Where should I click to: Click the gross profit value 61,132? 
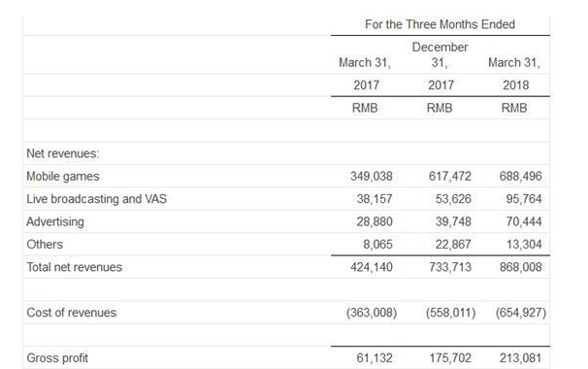point(375,357)
